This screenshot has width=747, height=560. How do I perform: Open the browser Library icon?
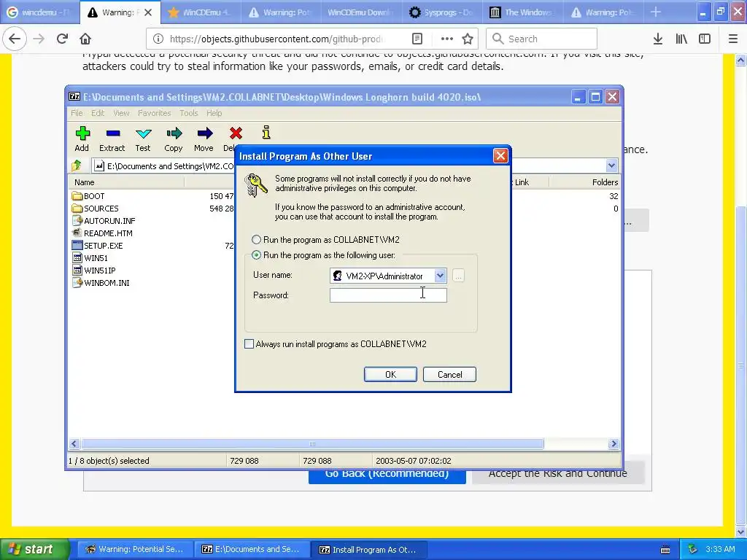(x=681, y=39)
